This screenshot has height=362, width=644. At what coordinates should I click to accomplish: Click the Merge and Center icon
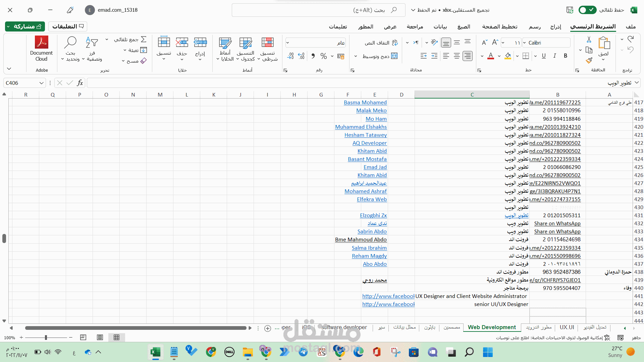(x=394, y=56)
